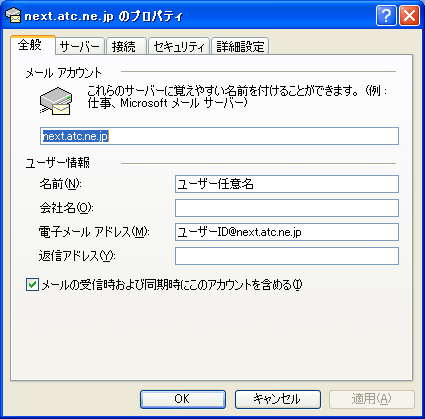Viewport: 425px width, 419px height.
Task: Click the 名前(N) label
Action: 60,184
